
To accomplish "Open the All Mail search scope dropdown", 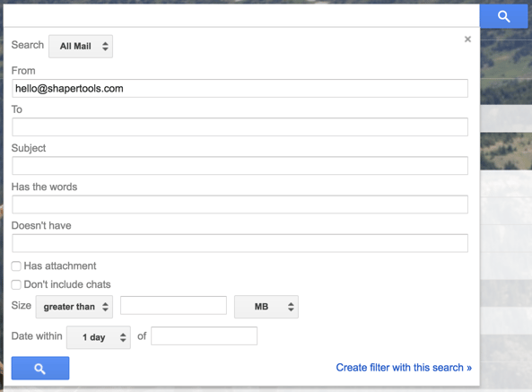I will point(81,46).
